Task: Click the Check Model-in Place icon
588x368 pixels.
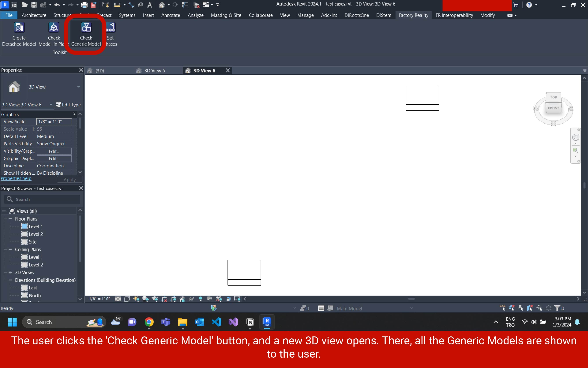Action: click(x=54, y=28)
